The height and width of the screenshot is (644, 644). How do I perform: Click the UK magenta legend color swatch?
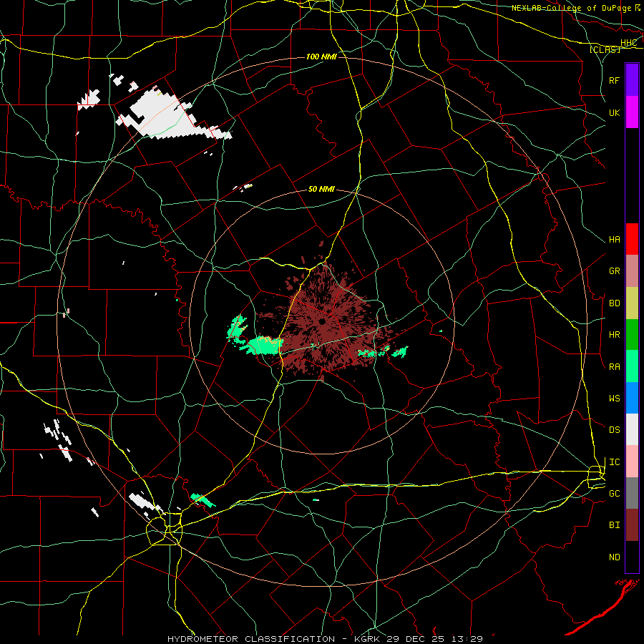[x=632, y=112]
